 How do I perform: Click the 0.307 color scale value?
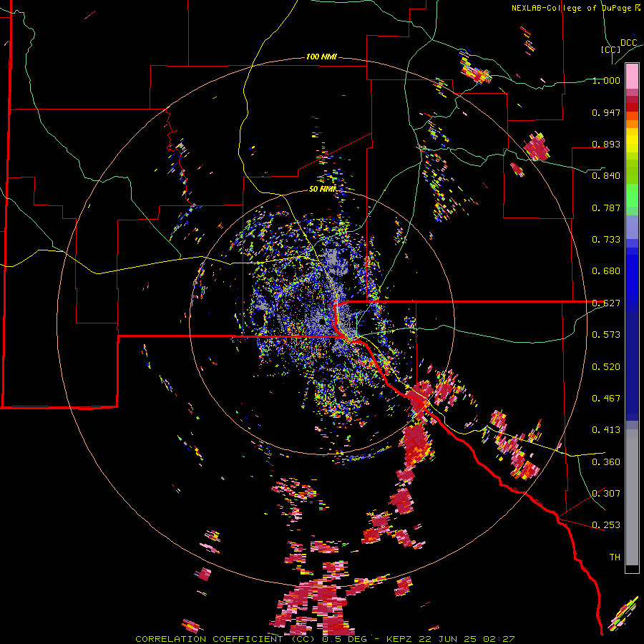606,494
